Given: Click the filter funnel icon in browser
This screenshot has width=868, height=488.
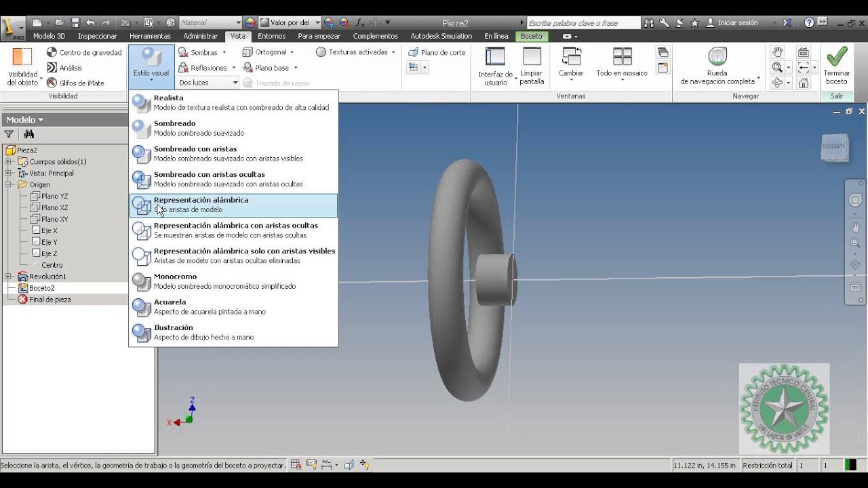Looking at the screenshot, I should pyautogui.click(x=9, y=134).
